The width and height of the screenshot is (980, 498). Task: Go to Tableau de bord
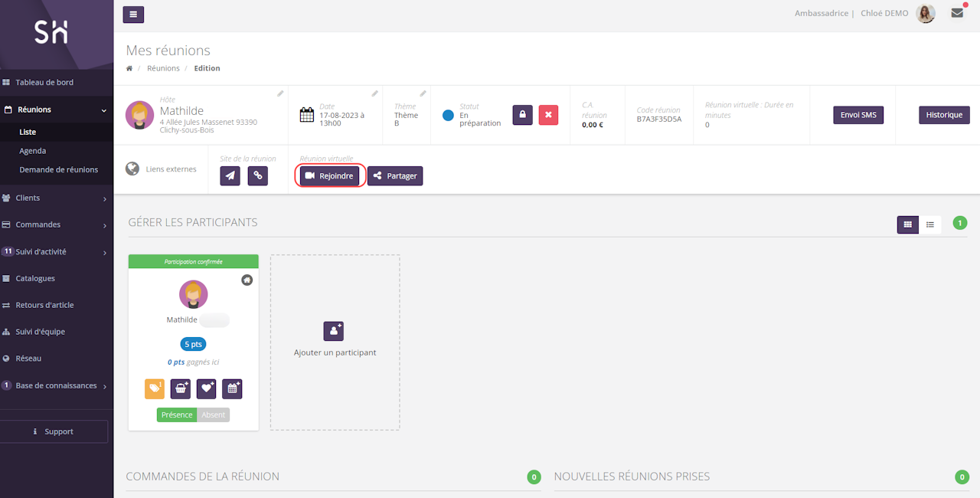point(44,82)
